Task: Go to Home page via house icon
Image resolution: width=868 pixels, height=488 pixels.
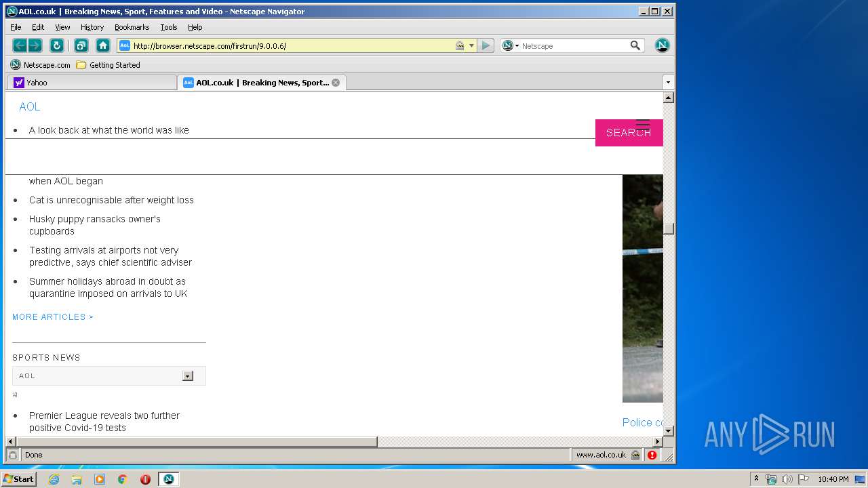Action: tap(103, 45)
